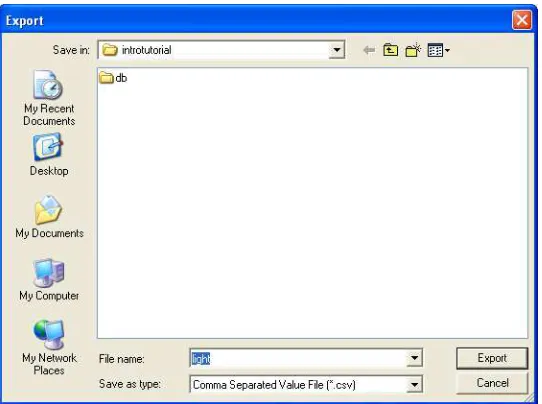Jump to the Desktop location
This screenshot has width=542, height=404.
[49, 155]
